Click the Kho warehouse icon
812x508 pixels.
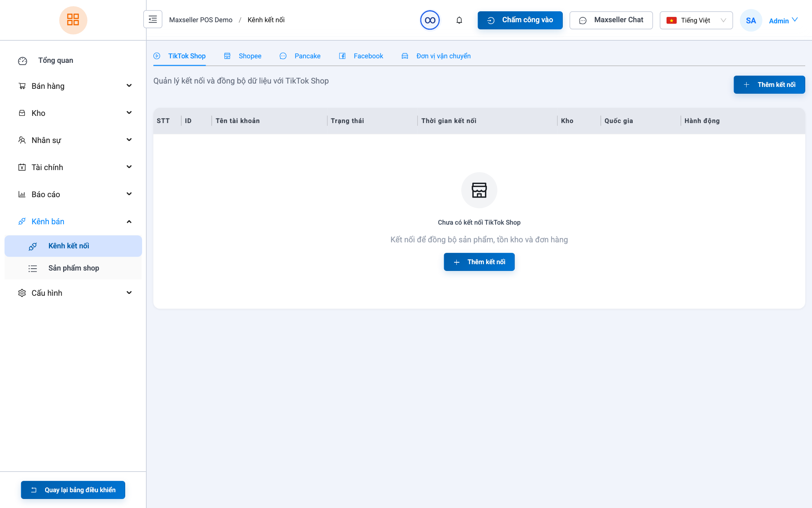[22, 113]
